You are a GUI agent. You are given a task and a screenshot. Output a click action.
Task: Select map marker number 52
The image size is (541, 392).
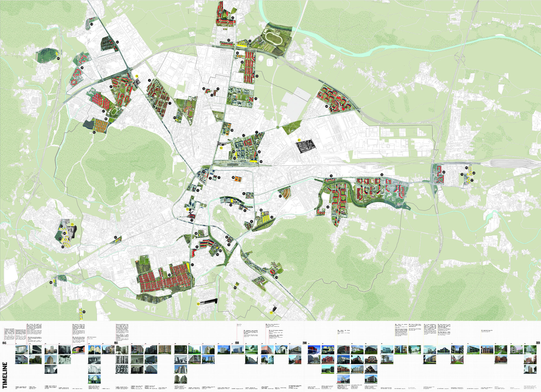[231, 205]
